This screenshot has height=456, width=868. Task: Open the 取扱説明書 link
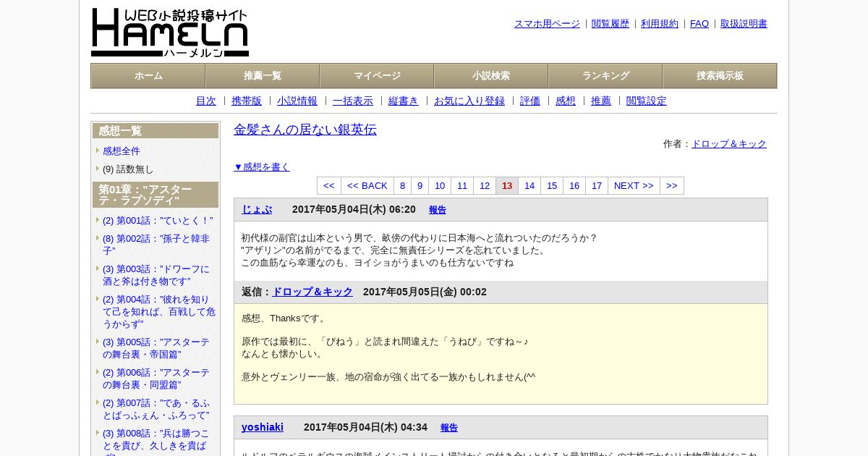[x=744, y=24]
